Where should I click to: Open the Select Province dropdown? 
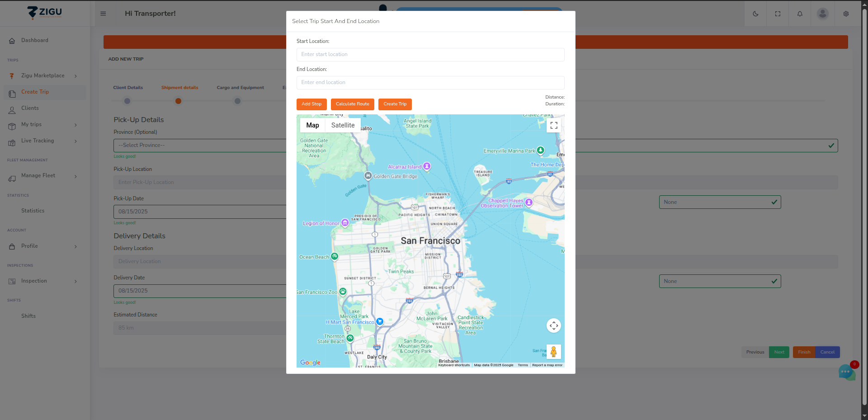pos(476,146)
